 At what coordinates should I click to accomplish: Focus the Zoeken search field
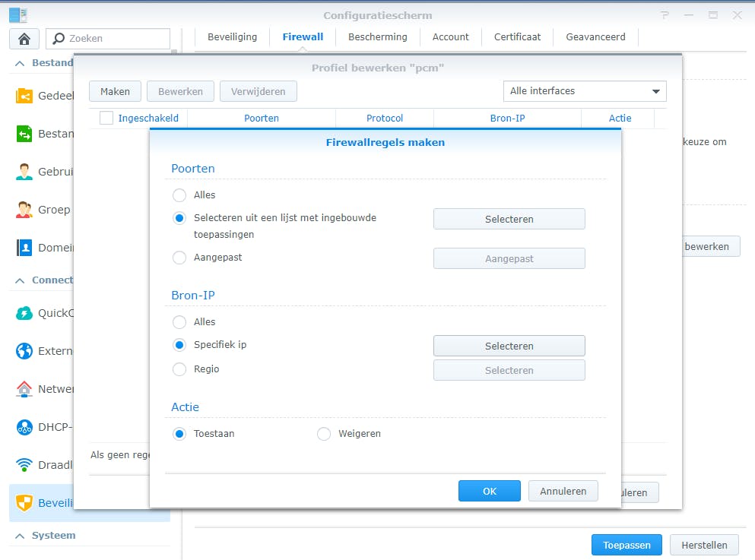click(x=108, y=39)
